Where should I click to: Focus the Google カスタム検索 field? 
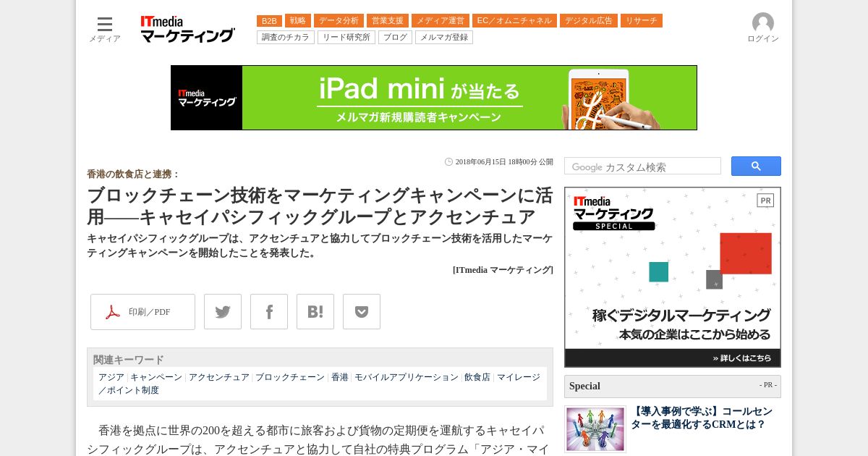tap(642, 166)
